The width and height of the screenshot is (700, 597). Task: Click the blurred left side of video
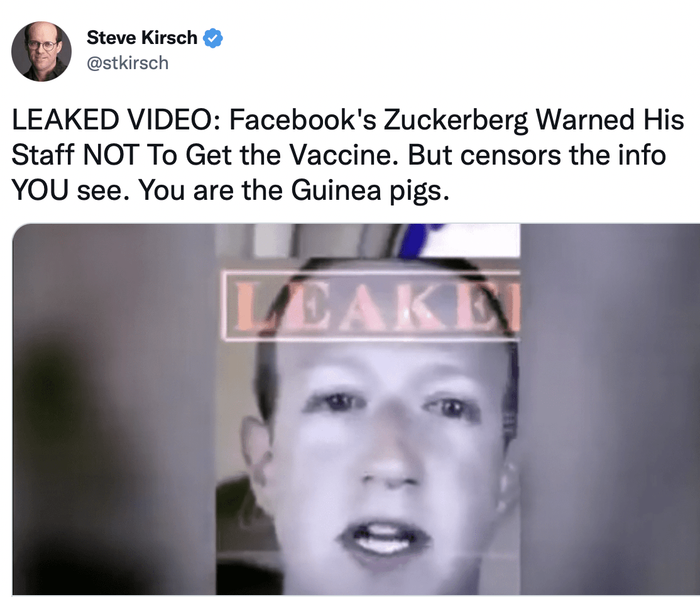pos(114,410)
